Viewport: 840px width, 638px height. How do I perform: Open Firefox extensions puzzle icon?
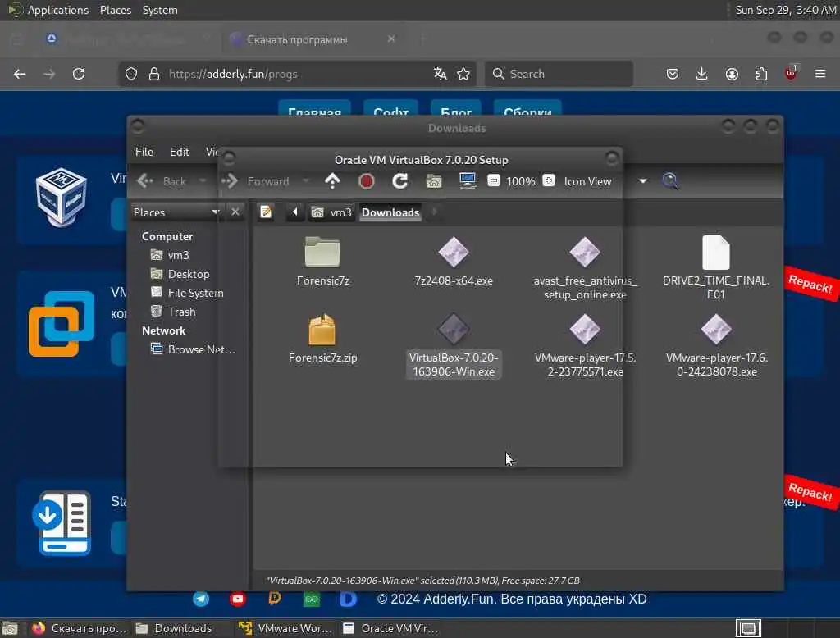pos(761,74)
